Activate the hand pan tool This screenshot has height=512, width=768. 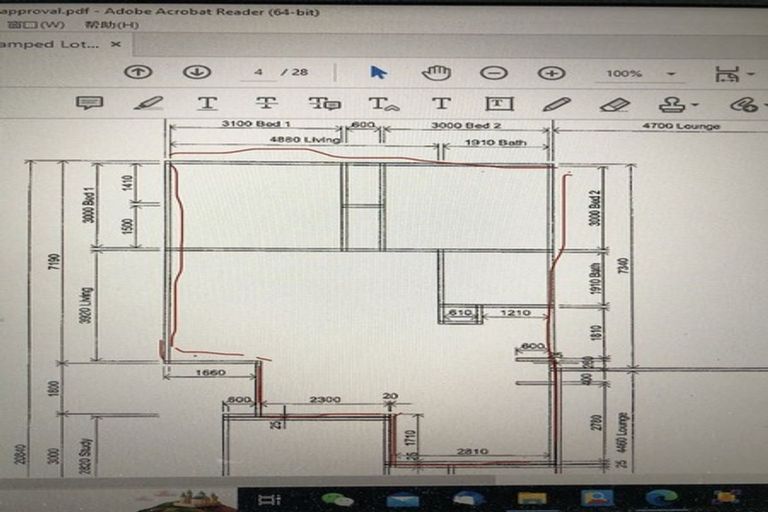(x=436, y=72)
